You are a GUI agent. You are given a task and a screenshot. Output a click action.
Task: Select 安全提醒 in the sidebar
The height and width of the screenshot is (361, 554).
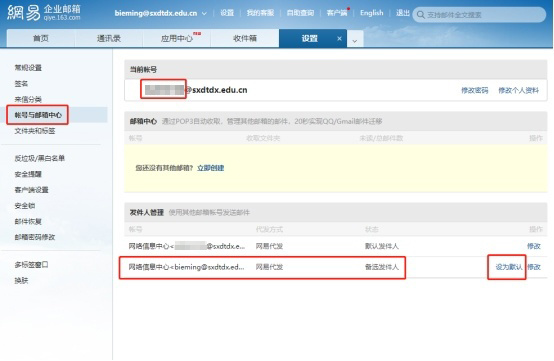pyautogui.click(x=28, y=174)
